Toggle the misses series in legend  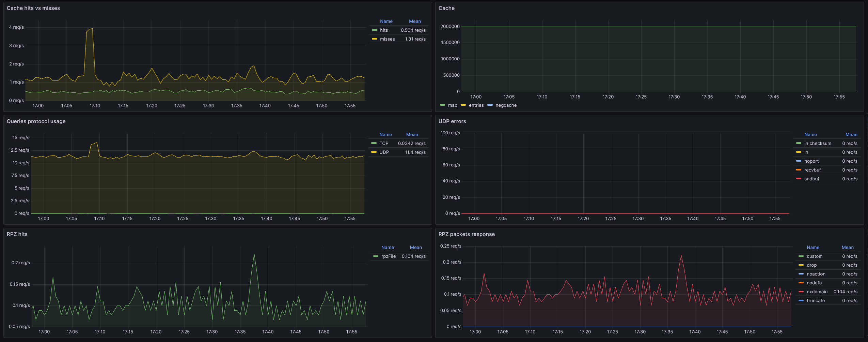[387, 39]
